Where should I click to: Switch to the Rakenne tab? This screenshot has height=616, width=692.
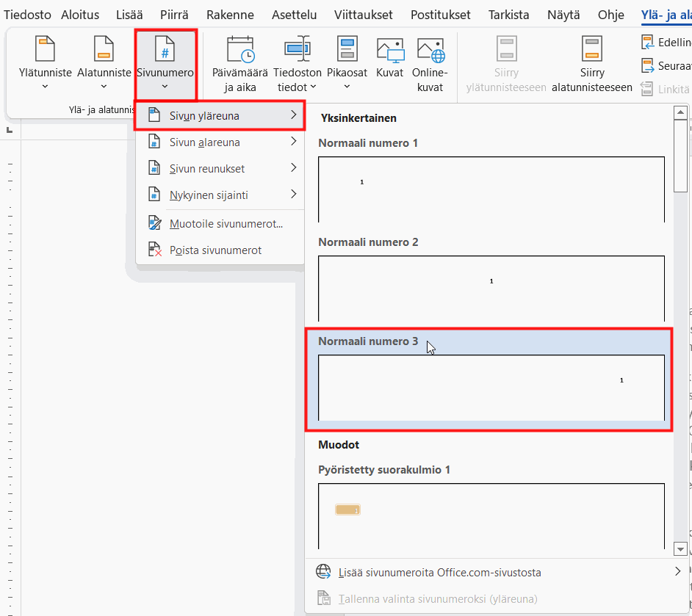tap(230, 15)
